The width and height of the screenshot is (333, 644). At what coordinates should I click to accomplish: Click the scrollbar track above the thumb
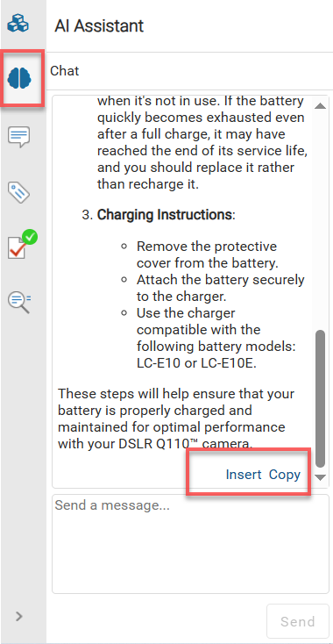[x=320, y=219]
